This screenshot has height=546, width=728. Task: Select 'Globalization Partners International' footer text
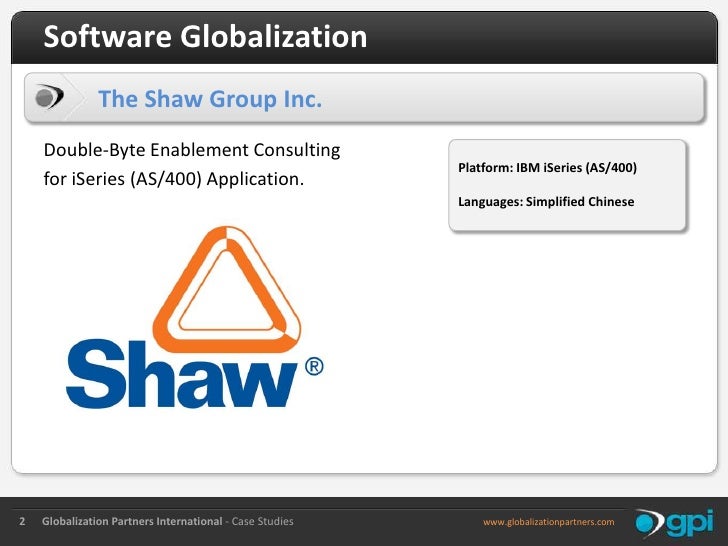[132, 521]
